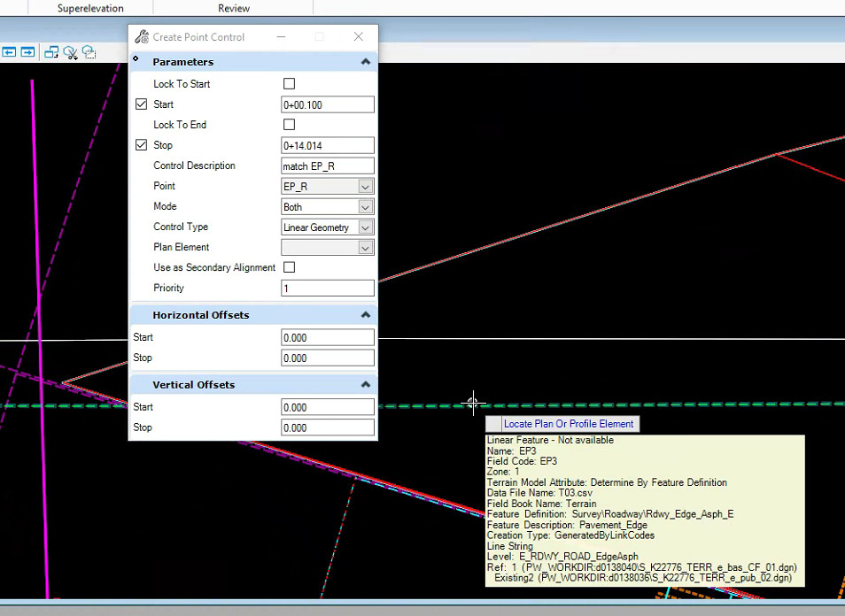This screenshot has height=616, width=845.
Task: Click the Copy View toolbar icon
Action: [50, 52]
